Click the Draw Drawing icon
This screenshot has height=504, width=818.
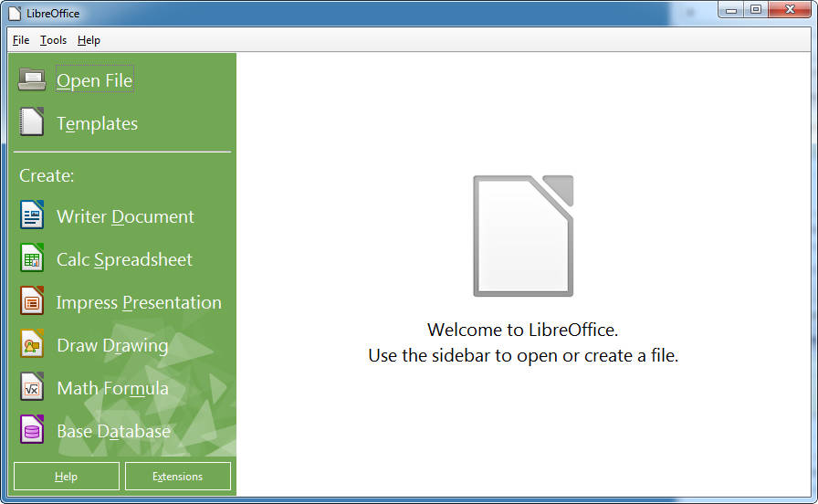click(x=32, y=343)
